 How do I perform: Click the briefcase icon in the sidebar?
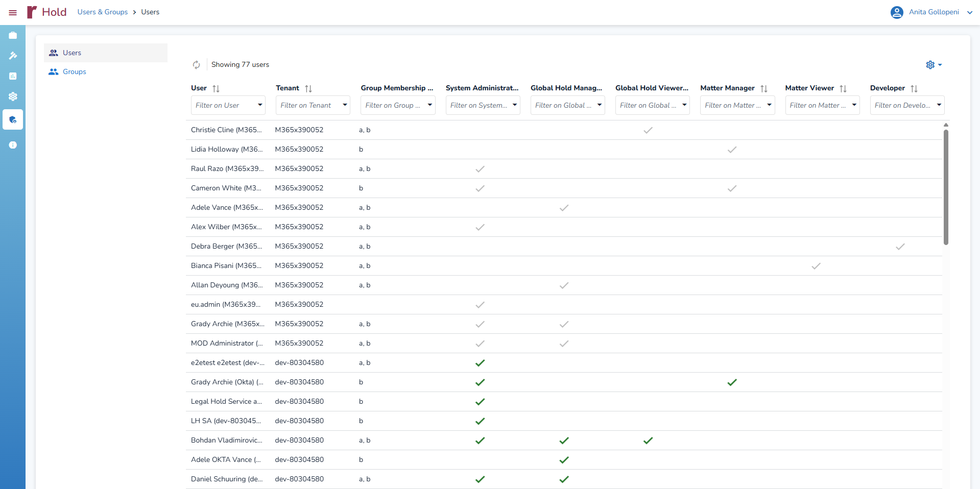click(13, 35)
